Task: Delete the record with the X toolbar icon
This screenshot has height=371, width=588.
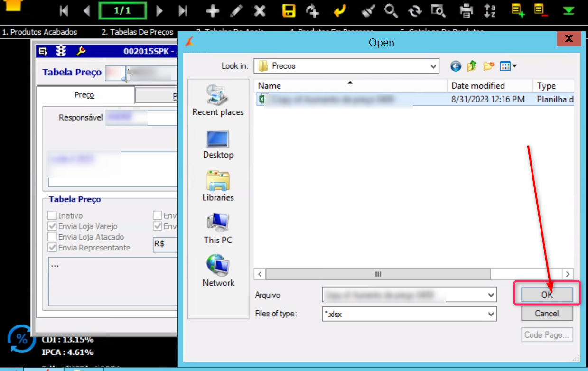Action: pyautogui.click(x=260, y=10)
